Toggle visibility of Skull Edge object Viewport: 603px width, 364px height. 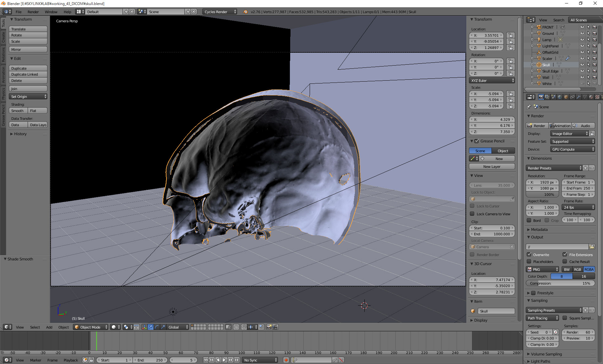[581, 71]
